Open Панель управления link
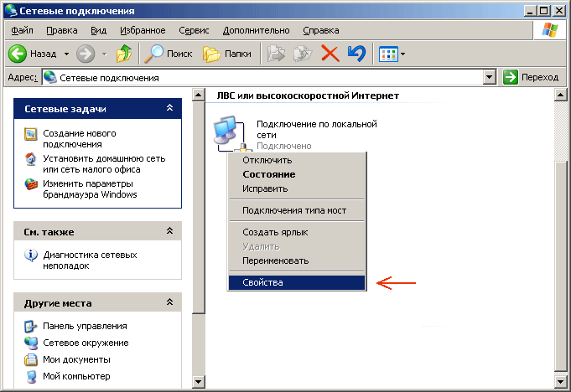The height and width of the screenshot is (392, 571). (85, 326)
